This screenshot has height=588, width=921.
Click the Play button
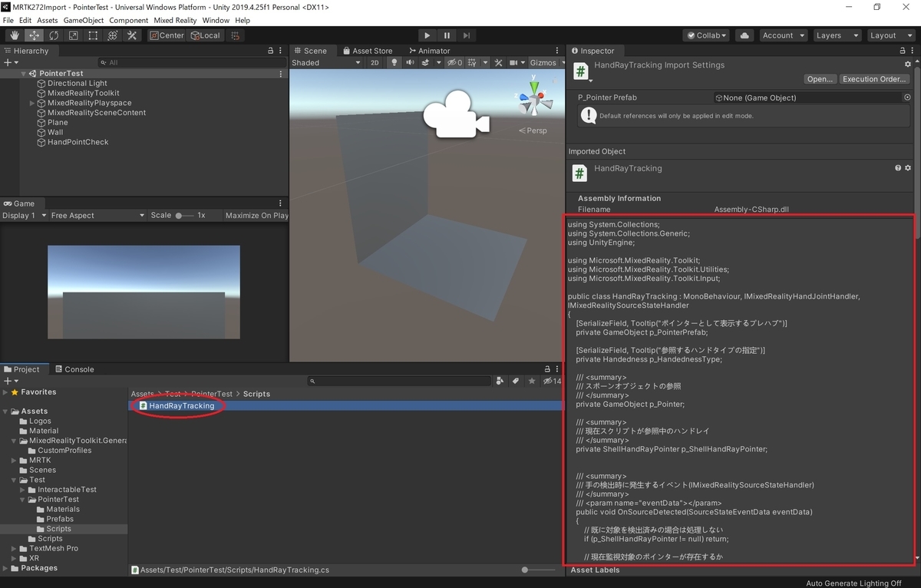[427, 35]
